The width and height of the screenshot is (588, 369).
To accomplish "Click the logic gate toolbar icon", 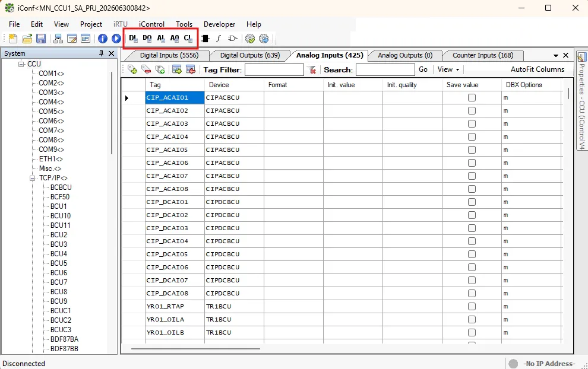I will pos(232,39).
